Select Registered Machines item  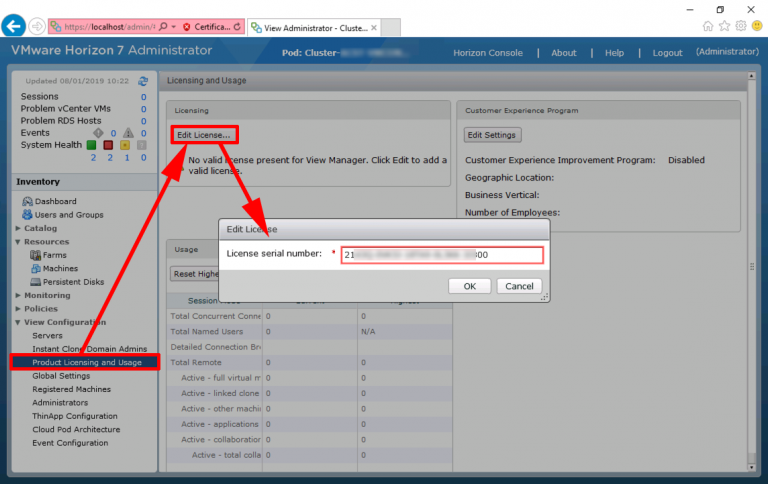pos(72,389)
